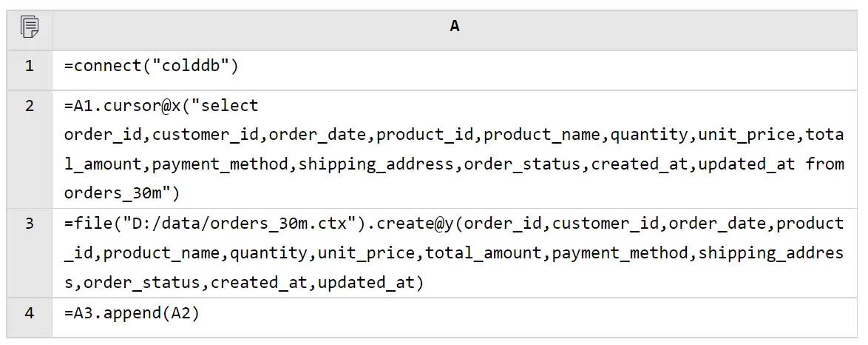Click the cell containing the connect formula
The image size is (868, 345).
click(455, 67)
